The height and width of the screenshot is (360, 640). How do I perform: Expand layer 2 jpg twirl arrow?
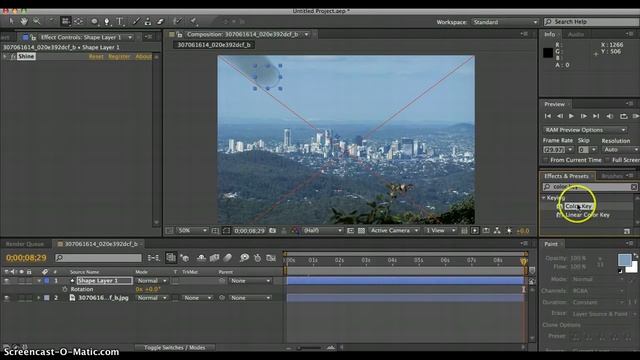click(x=39, y=298)
